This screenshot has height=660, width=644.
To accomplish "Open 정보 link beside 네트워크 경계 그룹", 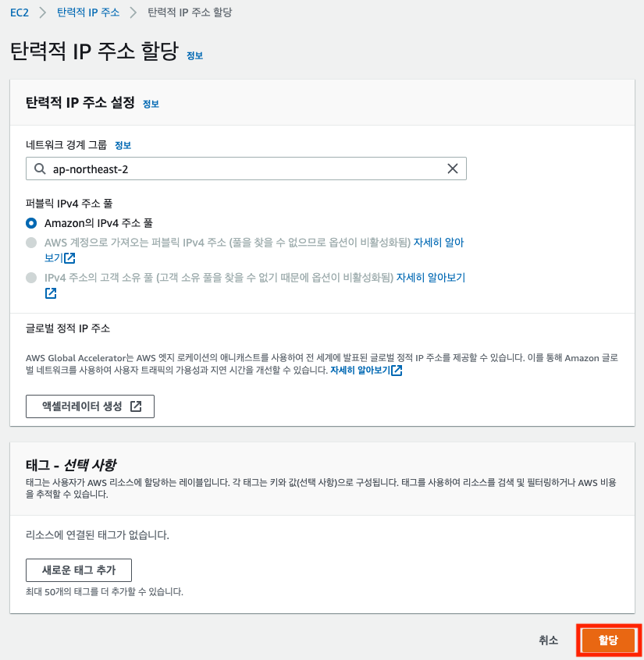I will click(123, 146).
